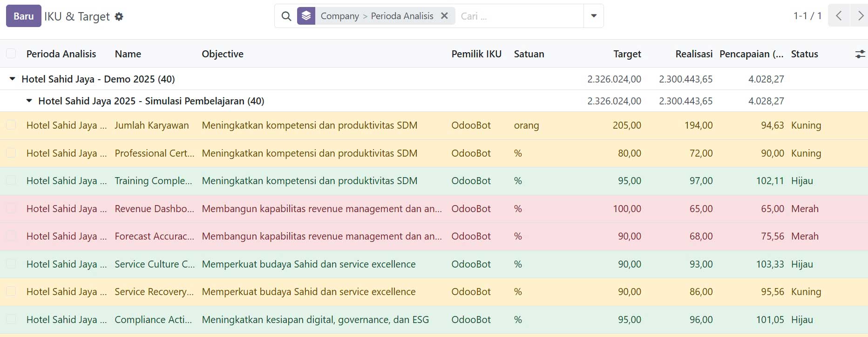868x337 pixels.
Task: Open the Professional Cert... record
Action: coord(155,153)
